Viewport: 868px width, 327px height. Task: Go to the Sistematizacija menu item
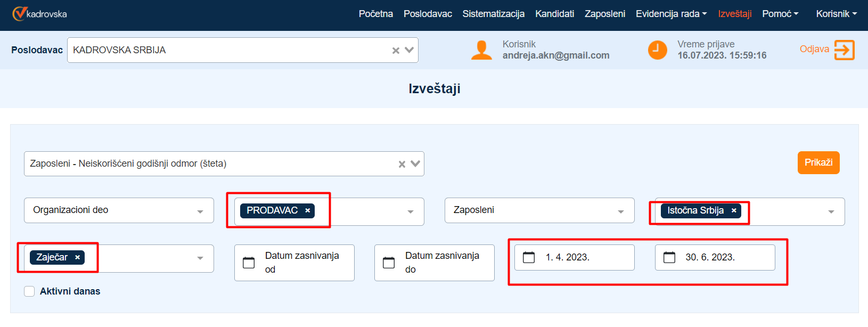[493, 14]
